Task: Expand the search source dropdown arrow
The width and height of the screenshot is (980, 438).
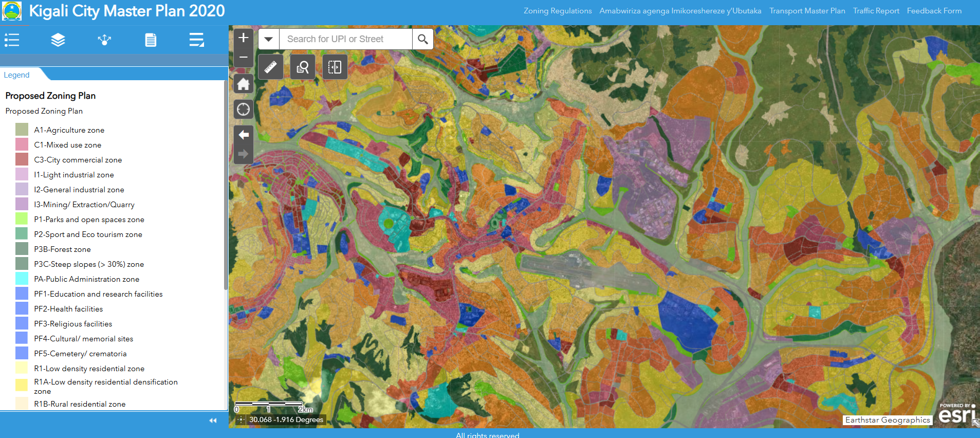Action: pyautogui.click(x=269, y=39)
